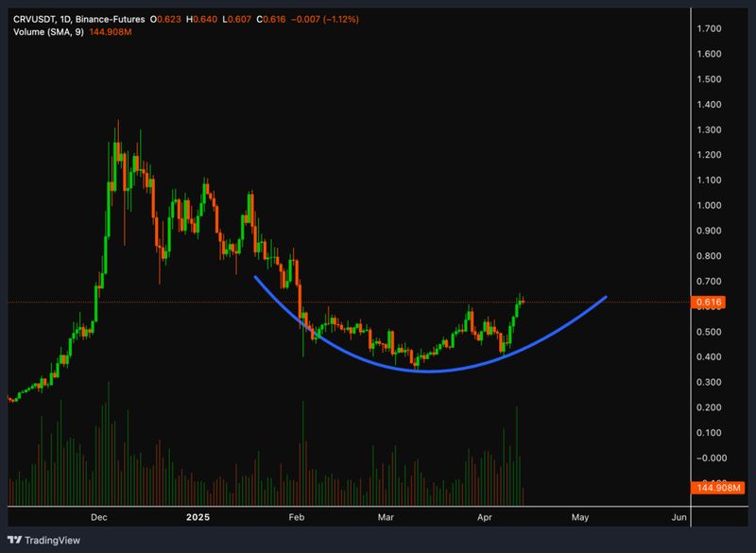
Task: Click the Feb label on the time axis
Action: [297, 517]
